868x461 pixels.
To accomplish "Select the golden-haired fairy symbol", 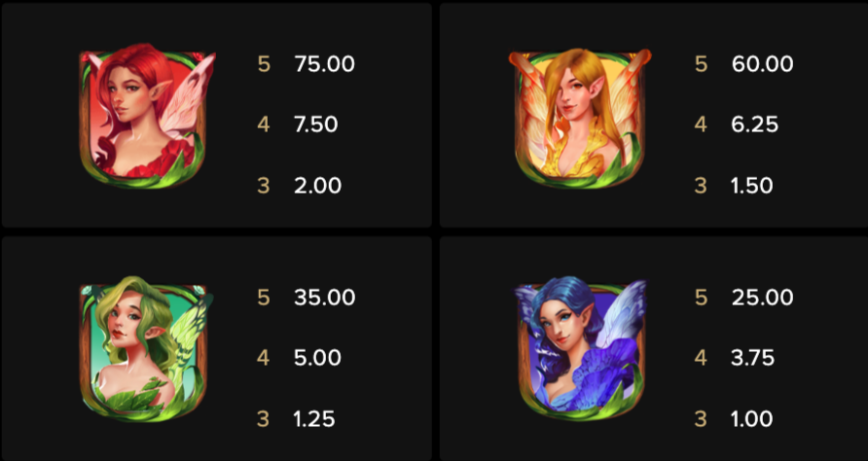I will click(x=580, y=118).
